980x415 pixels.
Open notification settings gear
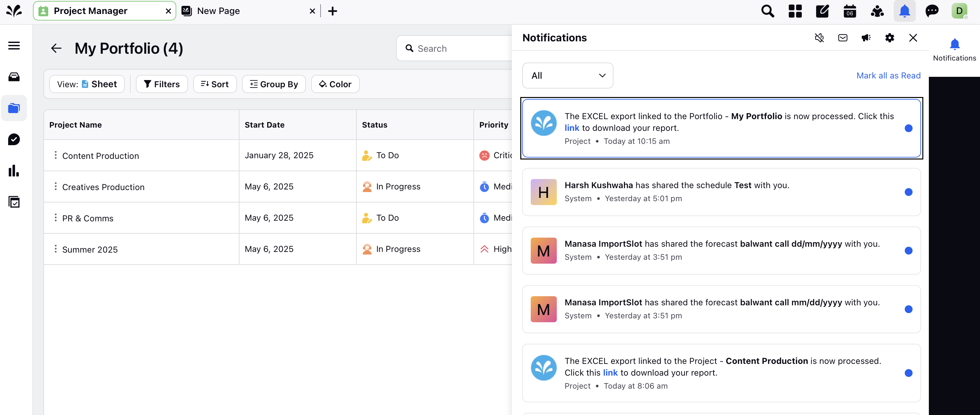889,38
